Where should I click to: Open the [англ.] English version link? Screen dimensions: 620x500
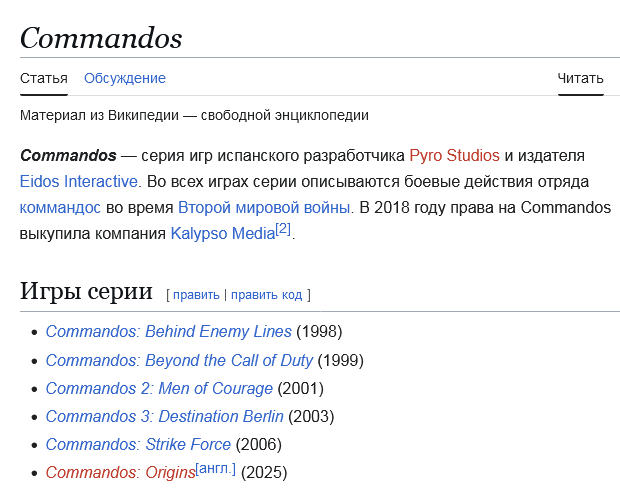(x=216, y=468)
